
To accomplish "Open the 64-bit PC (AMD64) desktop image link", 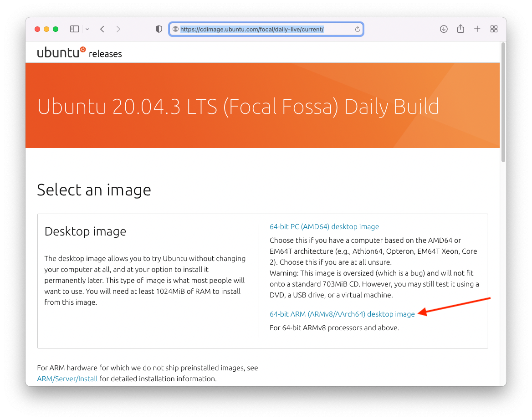I will [324, 226].
